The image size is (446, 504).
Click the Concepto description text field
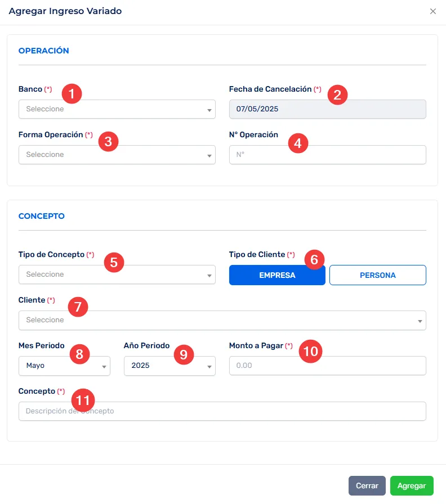222,411
